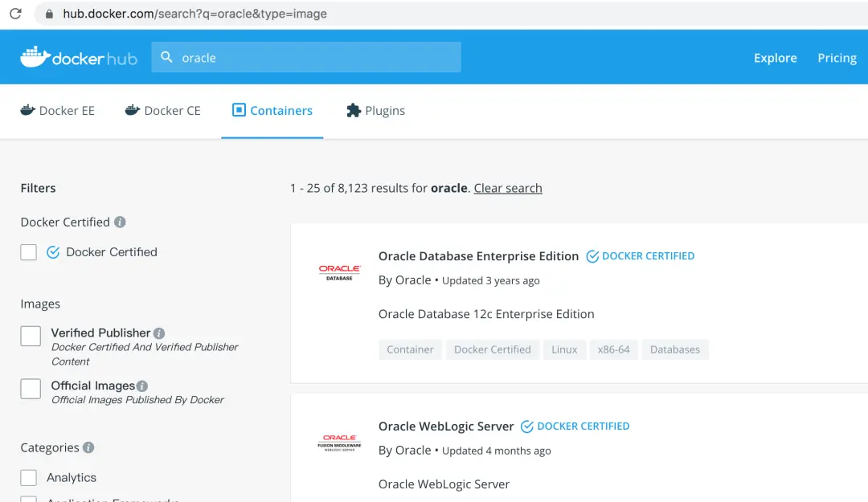868x502 pixels.
Task: Check the Official Images filter
Action: [31, 389]
